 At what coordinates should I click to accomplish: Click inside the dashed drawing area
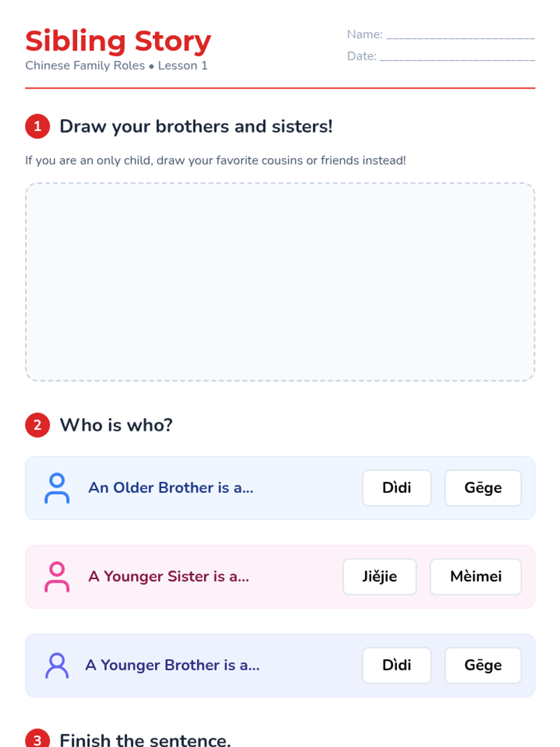coord(280,282)
